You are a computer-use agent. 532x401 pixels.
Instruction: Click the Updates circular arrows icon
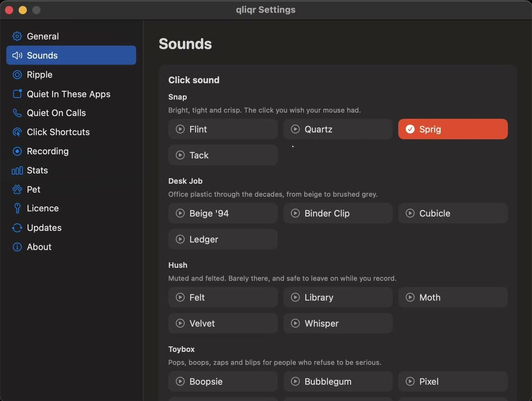[x=17, y=228]
